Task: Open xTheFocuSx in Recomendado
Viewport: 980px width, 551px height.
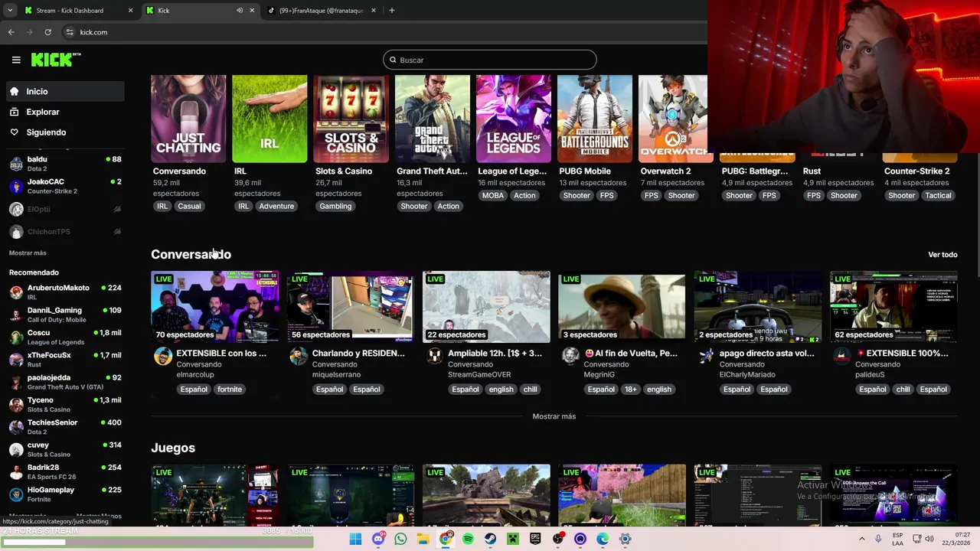Action: tap(66, 359)
